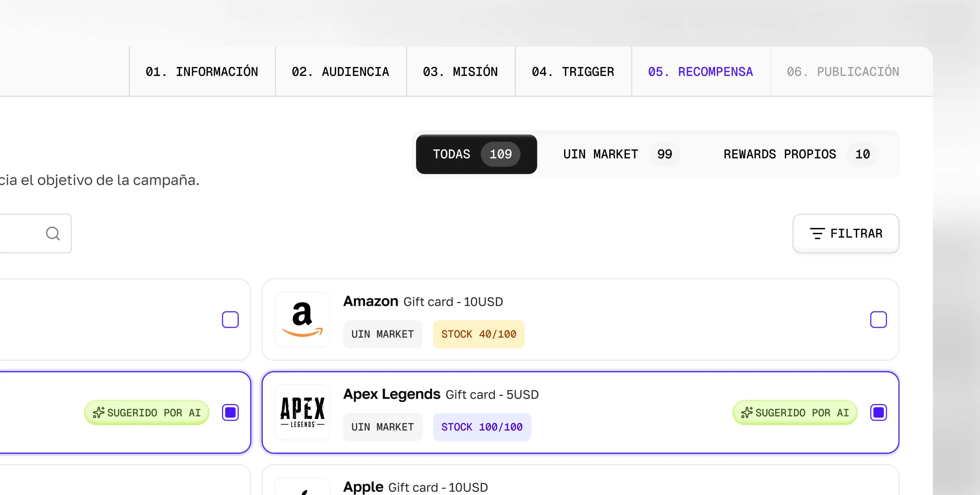Click the search magnifier icon
Screen dimensions: 980x495
(53, 234)
